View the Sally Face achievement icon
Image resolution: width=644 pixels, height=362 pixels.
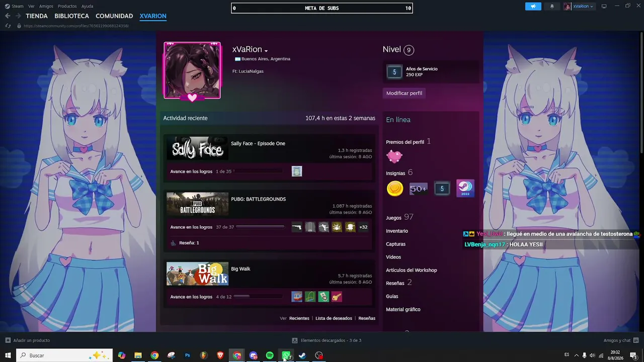tap(297, 171)
